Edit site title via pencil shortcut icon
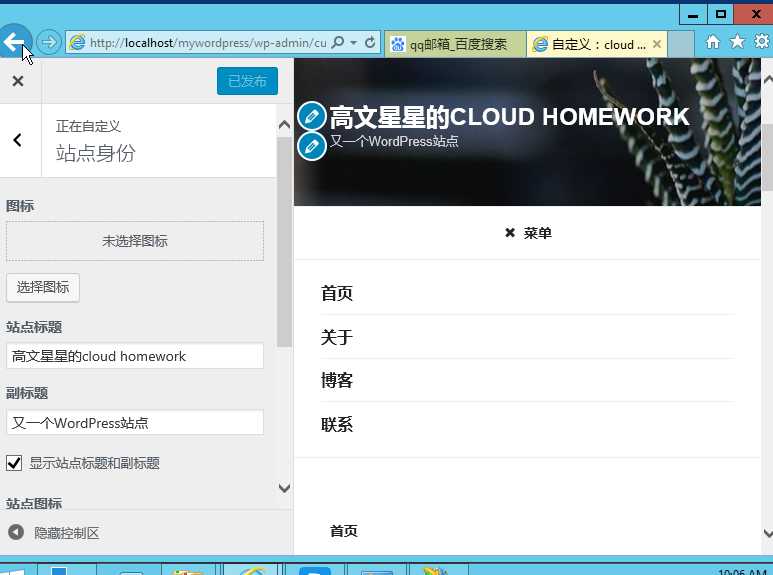 point(312,116)
